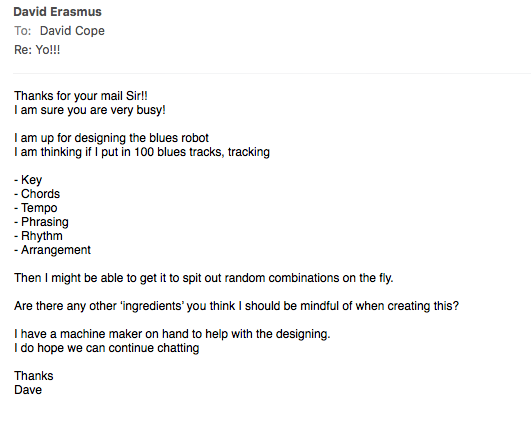Click the subject line Re: Yo!!!
Viewport: 531px width, 421px height.
click(x=37, y=50)
